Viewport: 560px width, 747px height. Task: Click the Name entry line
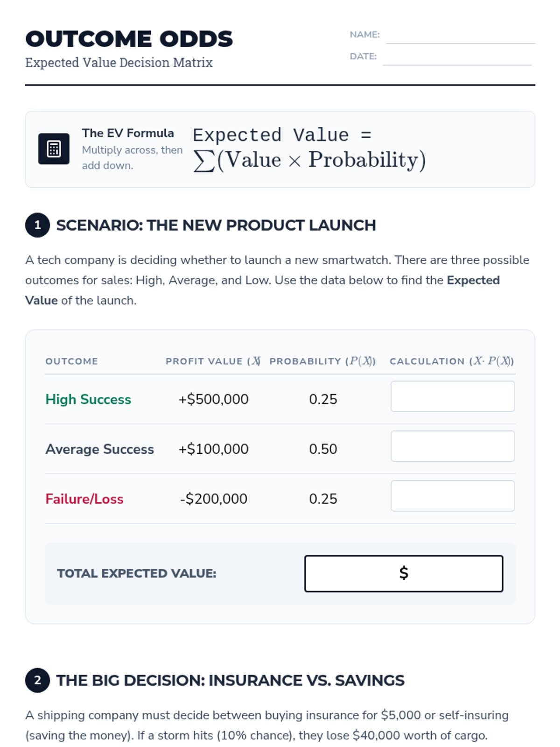point(460,36)
